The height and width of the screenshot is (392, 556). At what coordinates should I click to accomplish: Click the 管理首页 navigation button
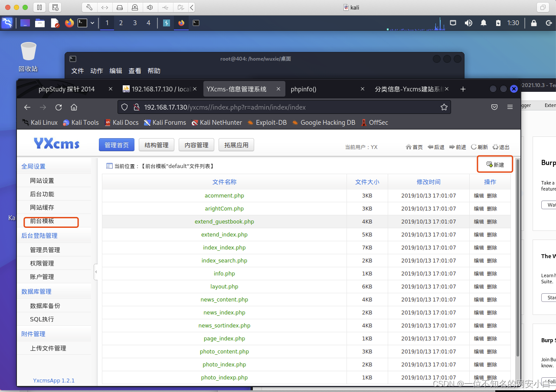click(x=117, y=145)
